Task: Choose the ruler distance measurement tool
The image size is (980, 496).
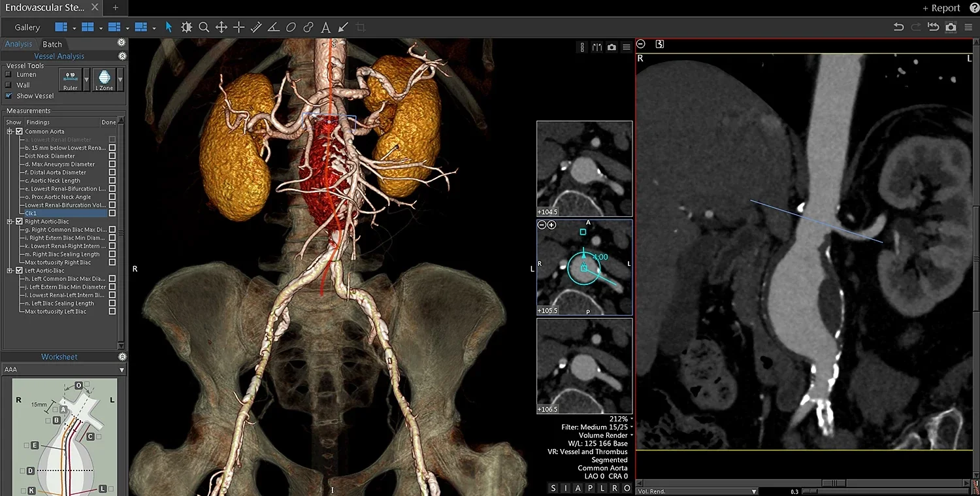Action: tap(256, 27)
